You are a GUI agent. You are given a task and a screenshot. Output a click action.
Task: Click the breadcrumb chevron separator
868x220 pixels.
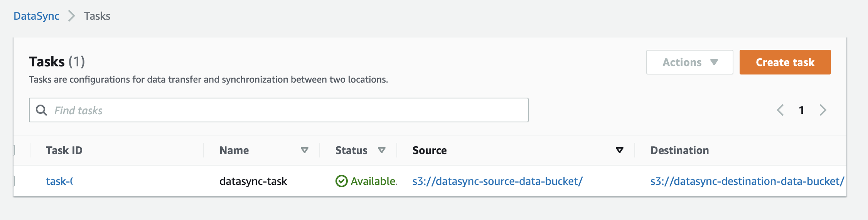(71, 16)
